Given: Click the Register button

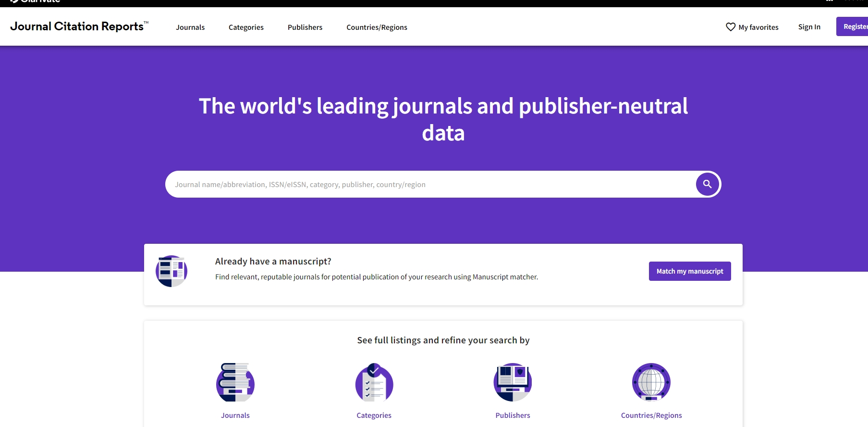Looking at the screenshot, I should click(852, 26).
